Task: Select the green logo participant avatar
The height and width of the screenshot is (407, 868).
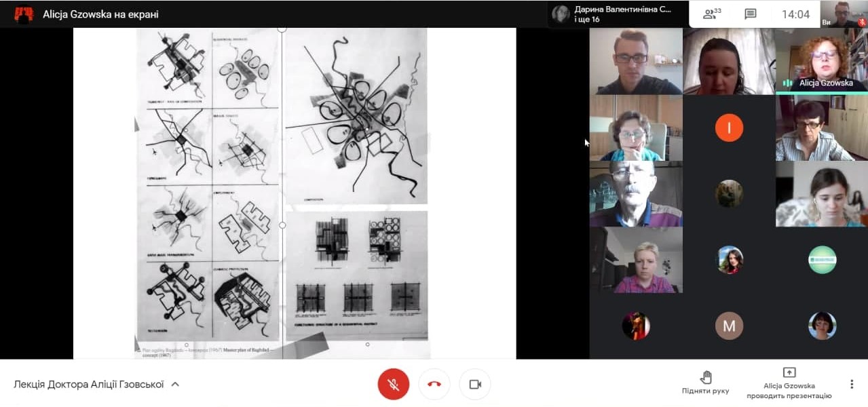Action: 822,260
